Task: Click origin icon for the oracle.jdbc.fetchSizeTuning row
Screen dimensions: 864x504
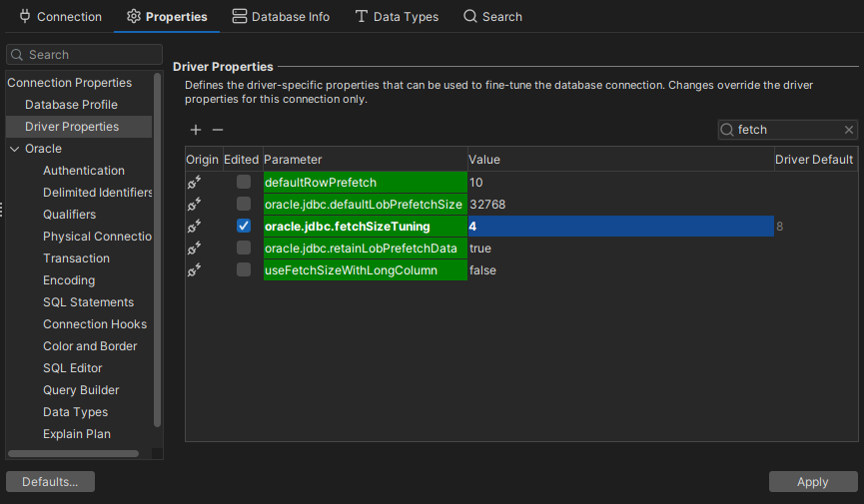Action: pyautogui.click(x=195, y=227)
